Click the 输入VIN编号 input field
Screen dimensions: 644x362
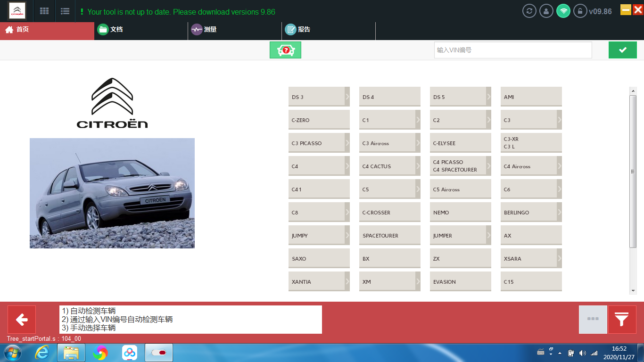tap(513, 50)
